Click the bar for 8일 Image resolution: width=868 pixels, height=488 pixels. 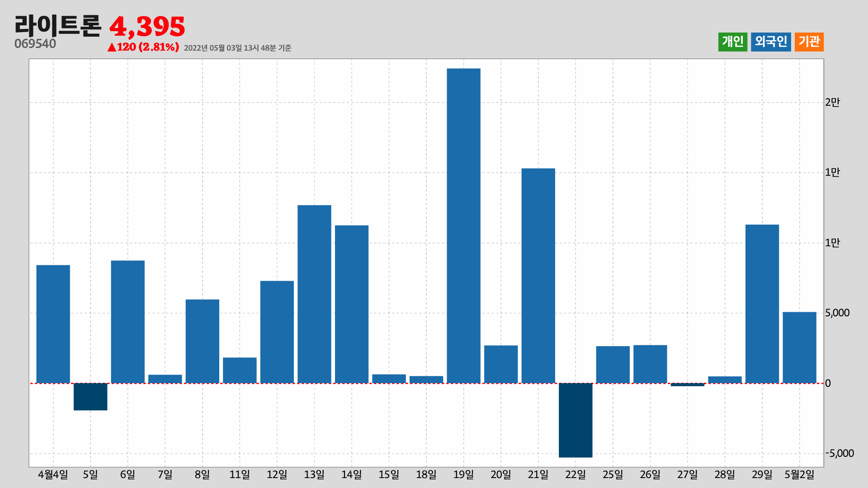point(202,341)
